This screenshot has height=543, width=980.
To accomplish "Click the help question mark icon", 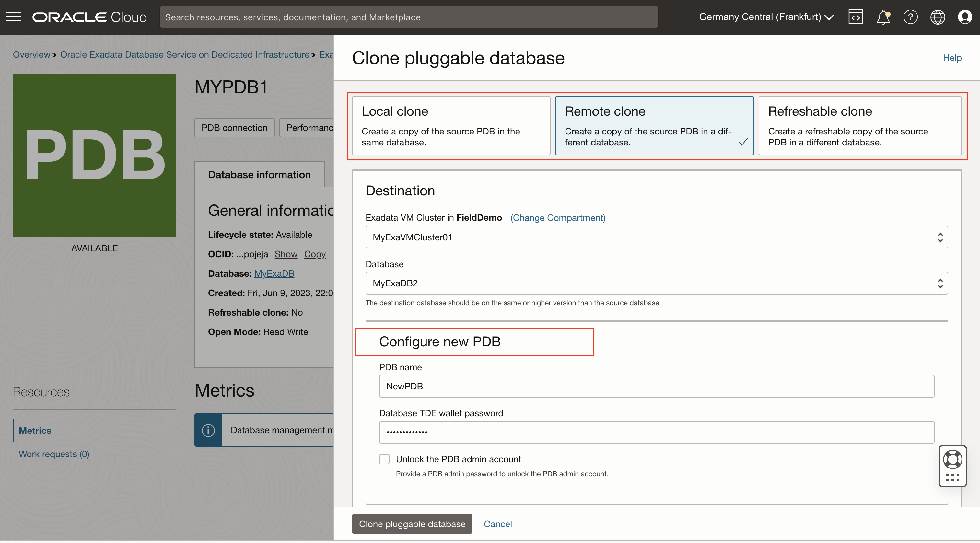I will coord(910,17).
